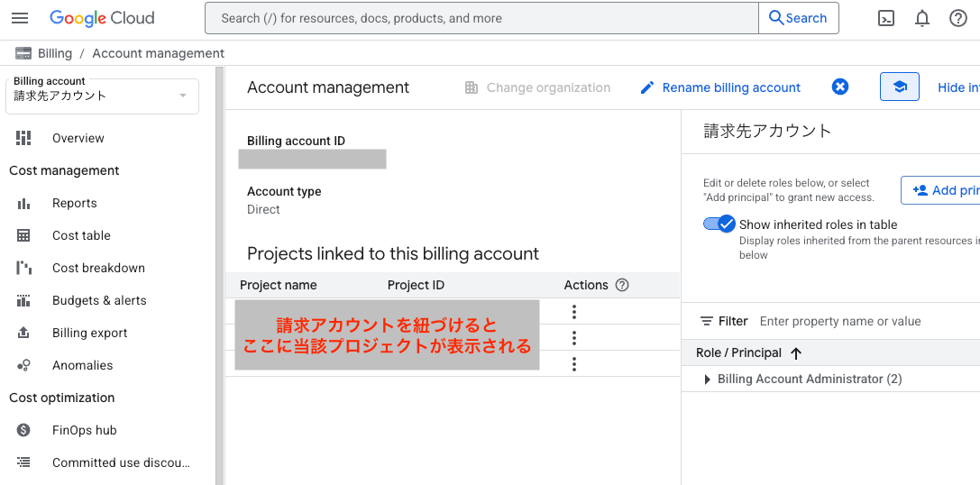
Task: Open the main navigation hamburger menu
Action: point(20,18)
